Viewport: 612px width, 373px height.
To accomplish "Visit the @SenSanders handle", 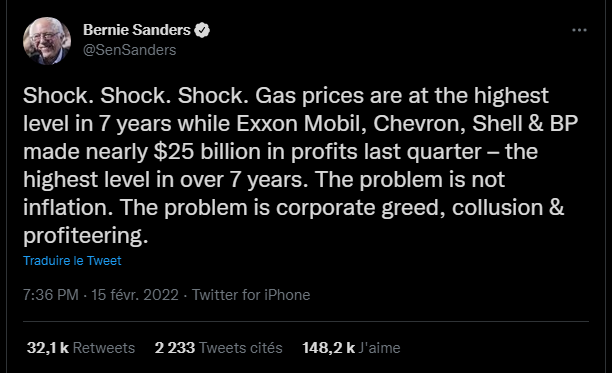I will pyautogui.click(x=130, y=50).
